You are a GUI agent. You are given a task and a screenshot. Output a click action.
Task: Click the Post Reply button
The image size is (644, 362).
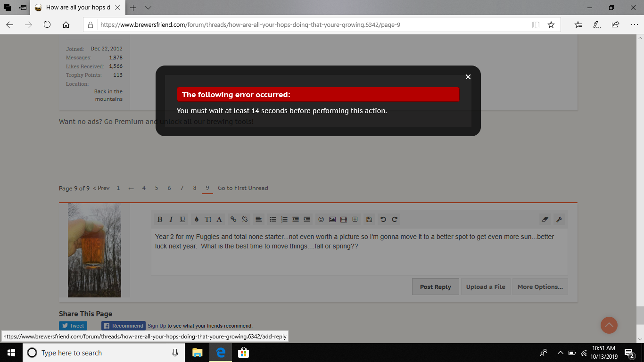tap(435, 287)
